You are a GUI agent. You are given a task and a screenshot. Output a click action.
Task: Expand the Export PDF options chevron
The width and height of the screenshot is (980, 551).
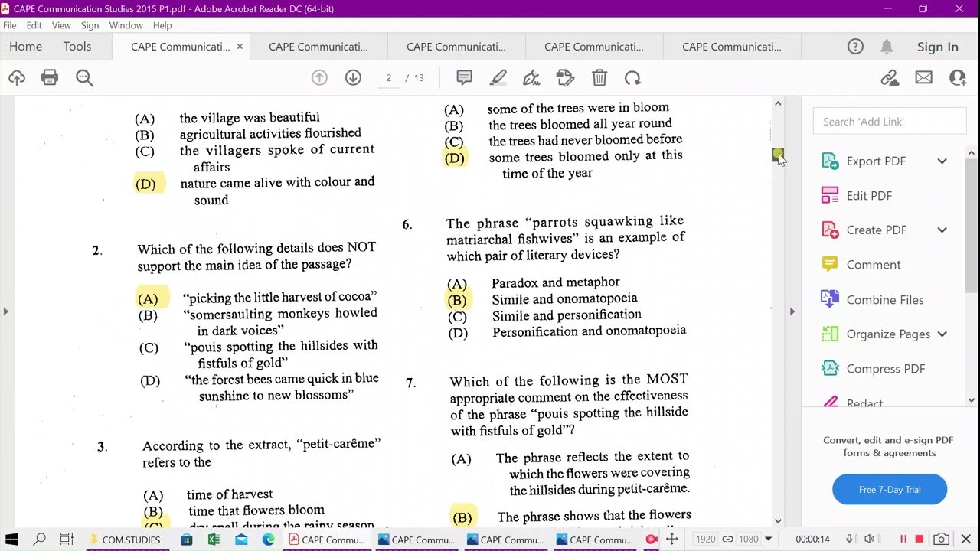pyautogui.click(x=942, y=161)
